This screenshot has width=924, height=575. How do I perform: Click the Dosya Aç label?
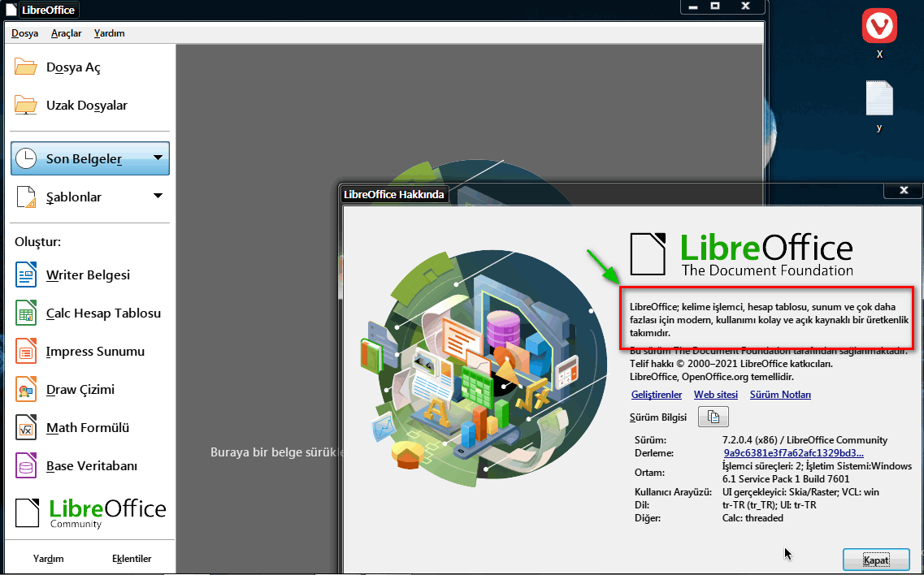(74, 67)
